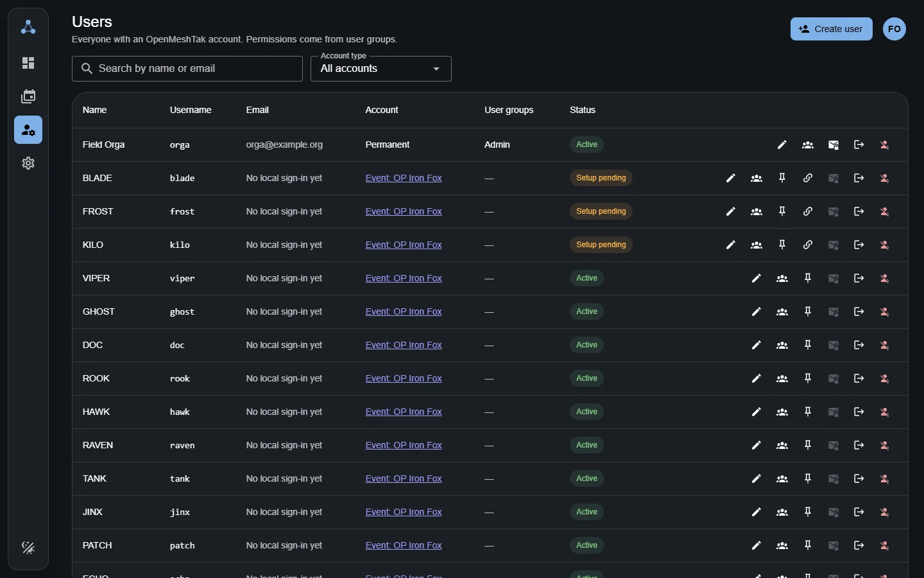Open the users management icon in the sidebar
924x578 pixels.
28,130
